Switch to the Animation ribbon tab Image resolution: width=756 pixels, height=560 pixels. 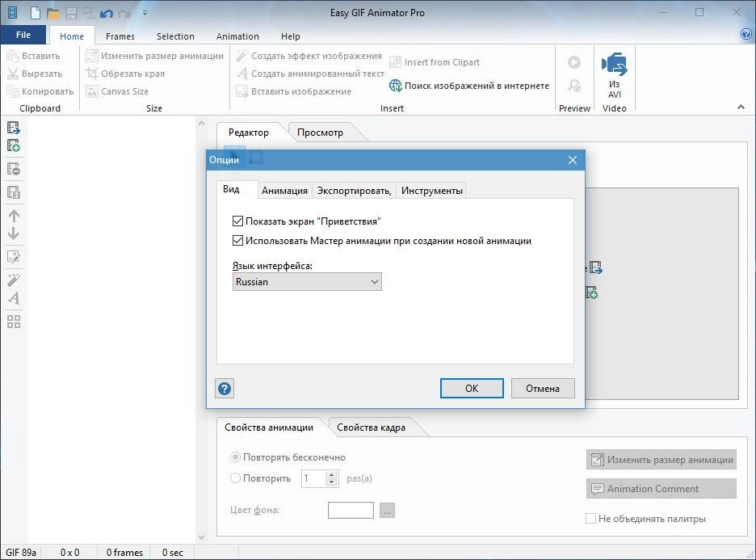(x=237, y=36)
